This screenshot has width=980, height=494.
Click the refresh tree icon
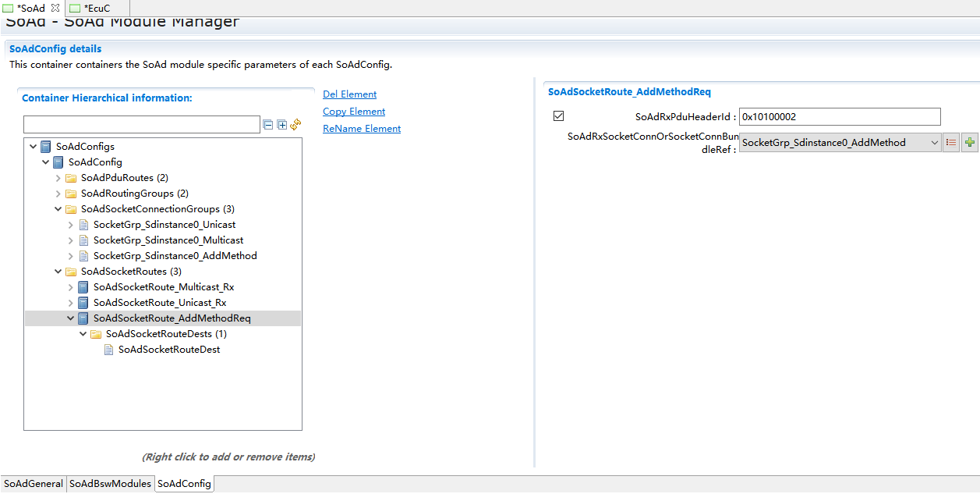point(295,125)
